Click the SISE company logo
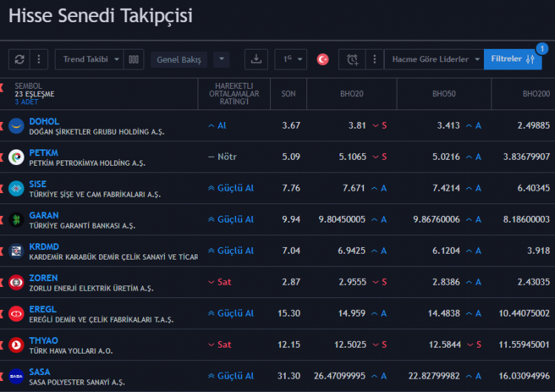 (x=16, y=189)
